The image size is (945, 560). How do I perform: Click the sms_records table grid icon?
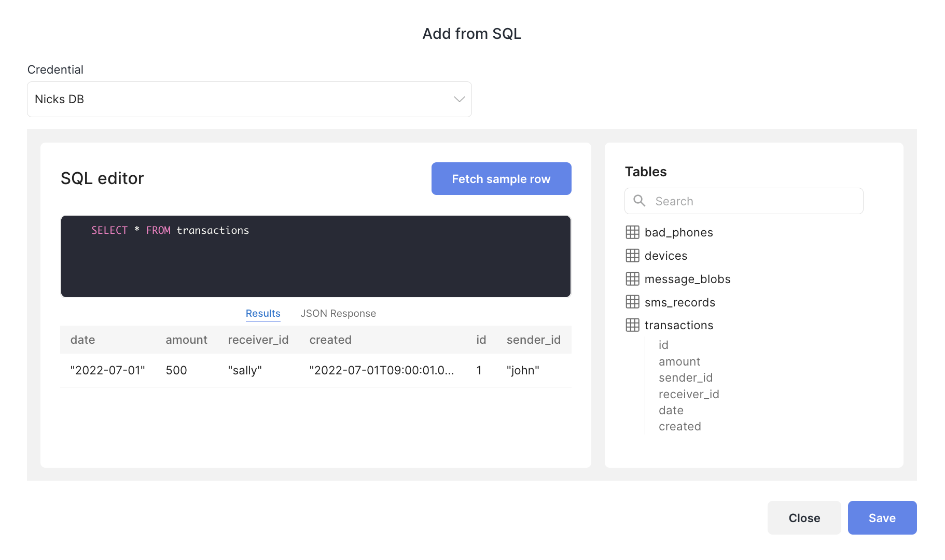coord(632,302)
